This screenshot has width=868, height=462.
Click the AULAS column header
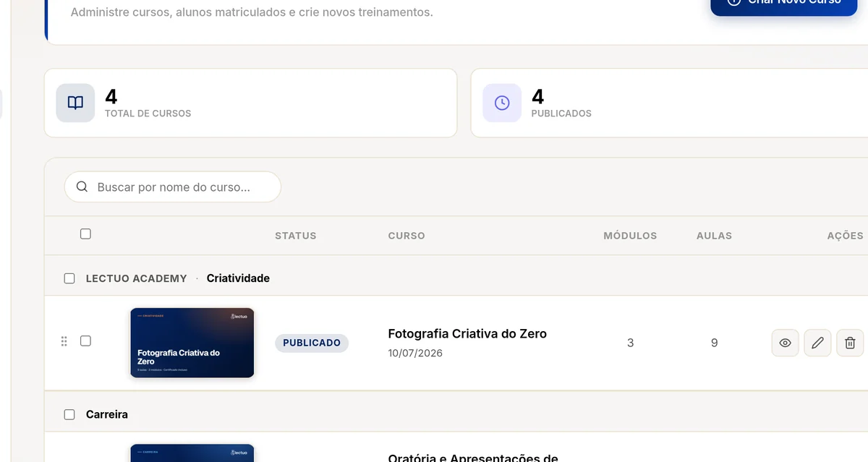pos(714,236)
